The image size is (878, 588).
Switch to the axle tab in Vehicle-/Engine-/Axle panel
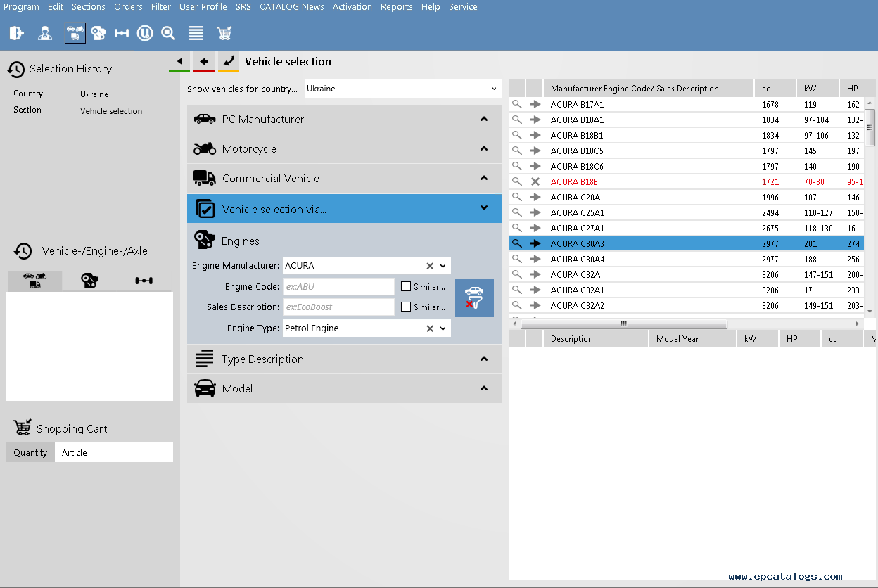tap(144, 281)
